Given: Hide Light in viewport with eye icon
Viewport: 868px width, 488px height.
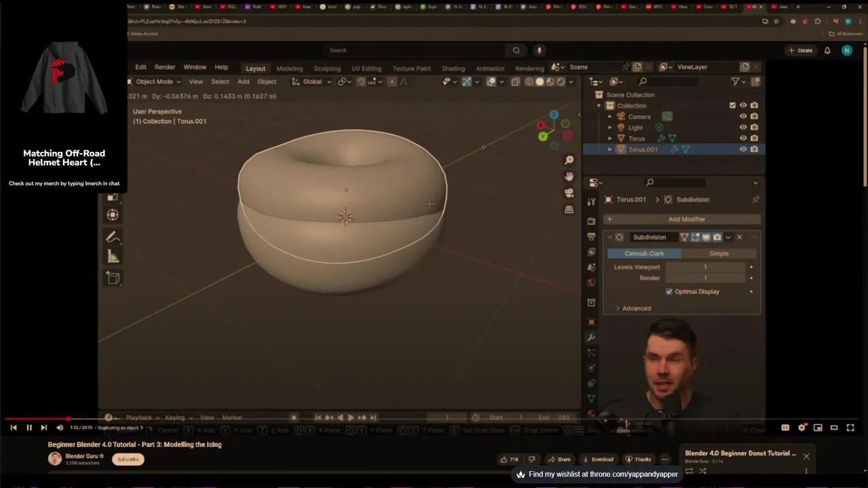Looking at the screenshot, I should [x=743, y=127].
